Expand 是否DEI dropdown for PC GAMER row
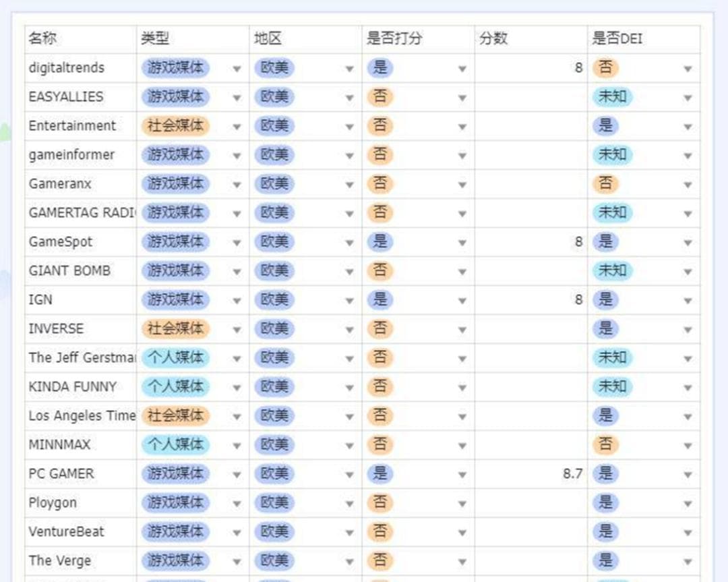This screenshot has width=728, height=582. [688, 475]
